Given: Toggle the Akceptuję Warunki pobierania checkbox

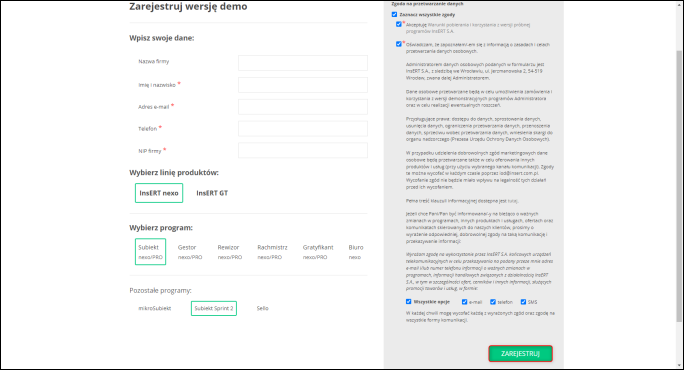Looking at the screenshot, I should (x=399, y=24).
